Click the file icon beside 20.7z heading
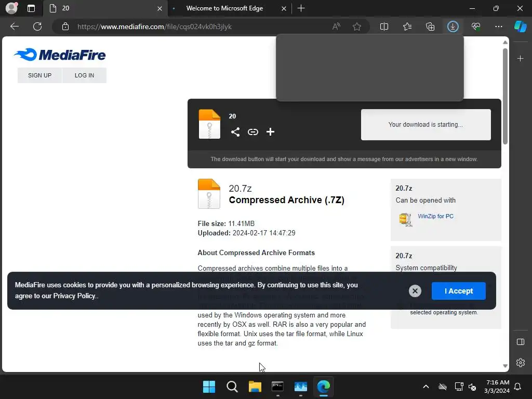The image size is (532, 399). 209,194
